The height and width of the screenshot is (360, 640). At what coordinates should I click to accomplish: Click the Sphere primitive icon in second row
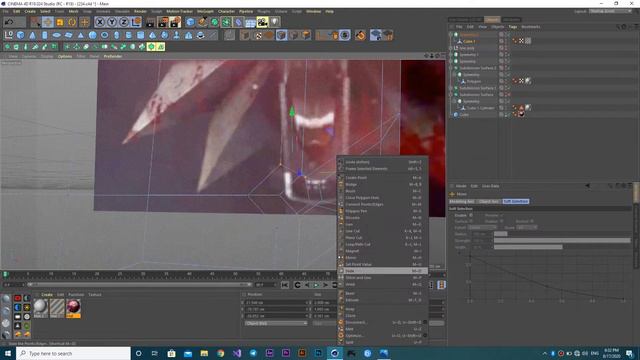pos(93,35)
